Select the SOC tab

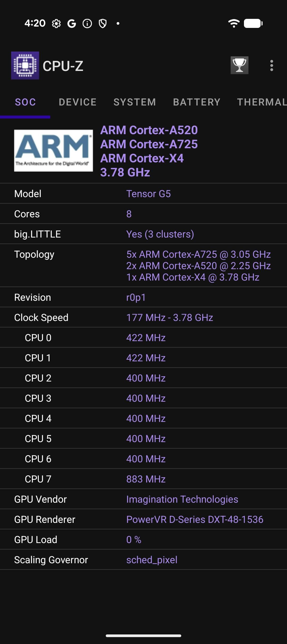click(25, 102)
